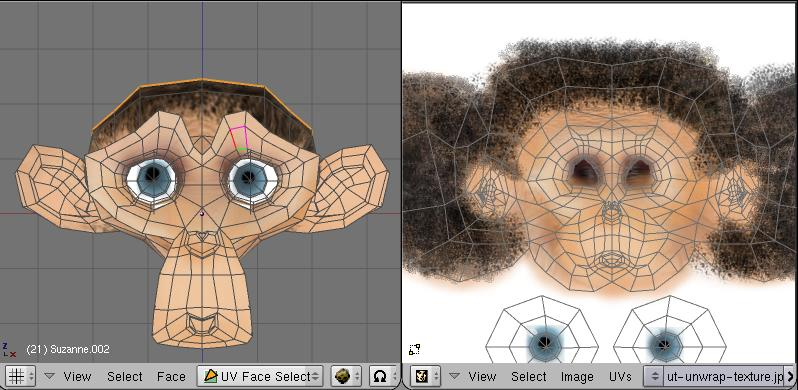Open the Image menu
The width and height of the screenshot is (798, 390).
click(x=577, y=377)
